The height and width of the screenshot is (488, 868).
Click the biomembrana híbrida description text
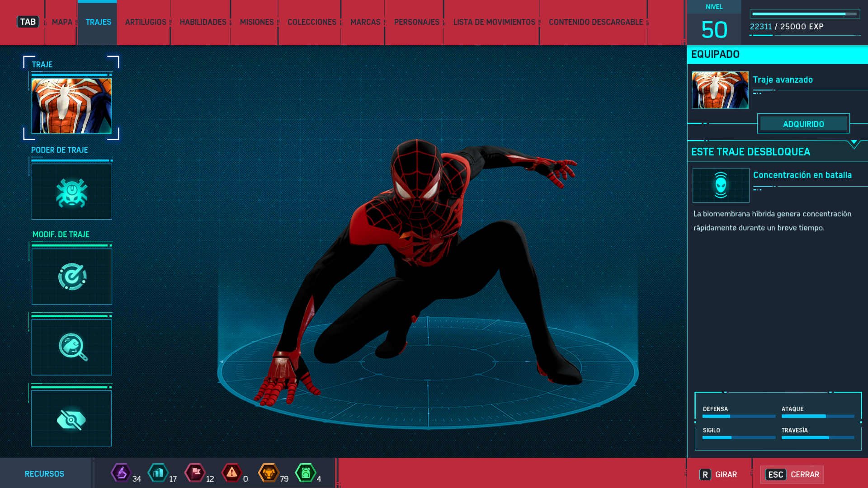click(x=772, y=221)
